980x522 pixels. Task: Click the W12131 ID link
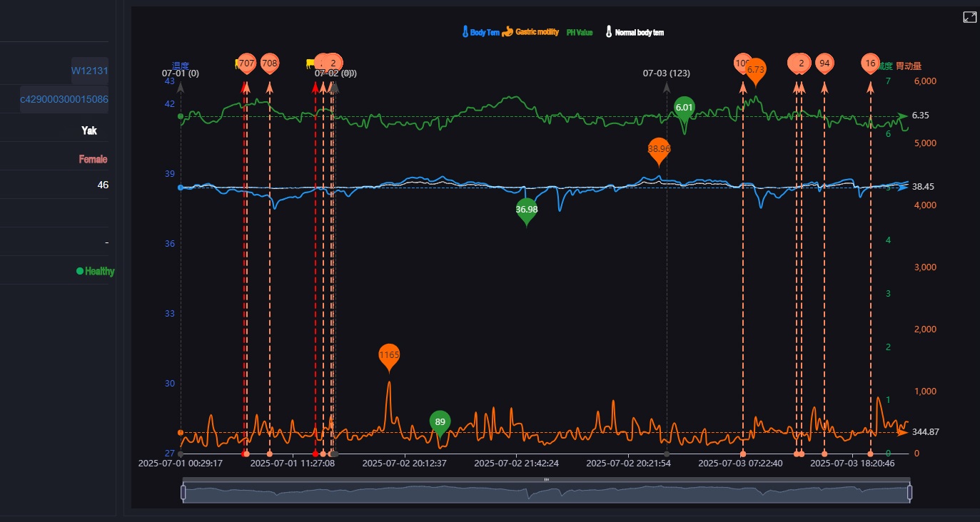[x=89, y=71]
